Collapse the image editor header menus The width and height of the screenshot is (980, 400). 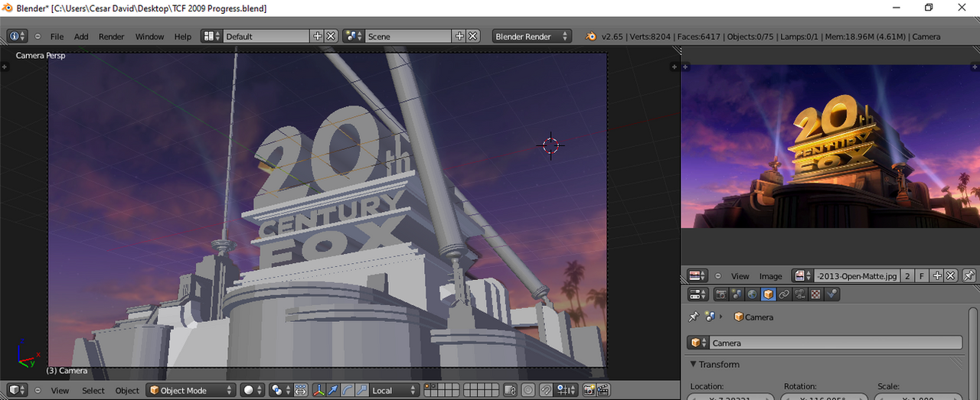[x=717, y=276]
